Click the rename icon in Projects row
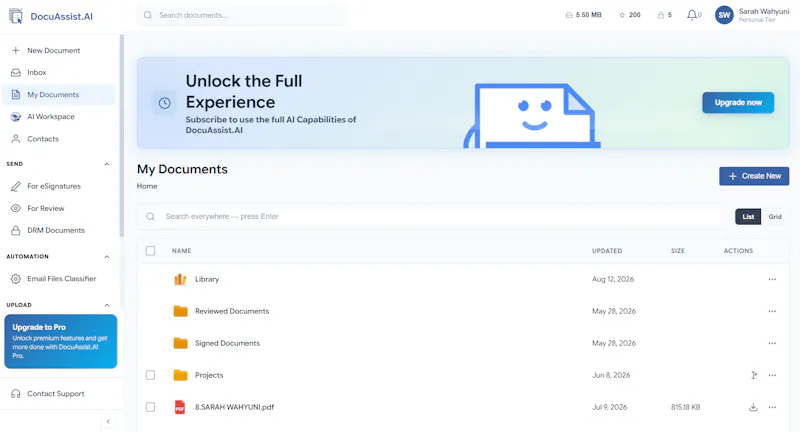The height and width of the screenshot is (432, 800). click(754, 375)
